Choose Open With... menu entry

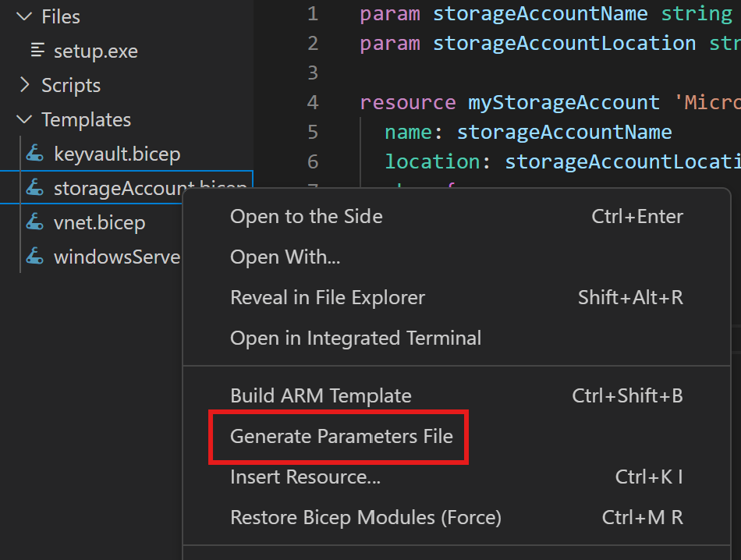(285, 257)
